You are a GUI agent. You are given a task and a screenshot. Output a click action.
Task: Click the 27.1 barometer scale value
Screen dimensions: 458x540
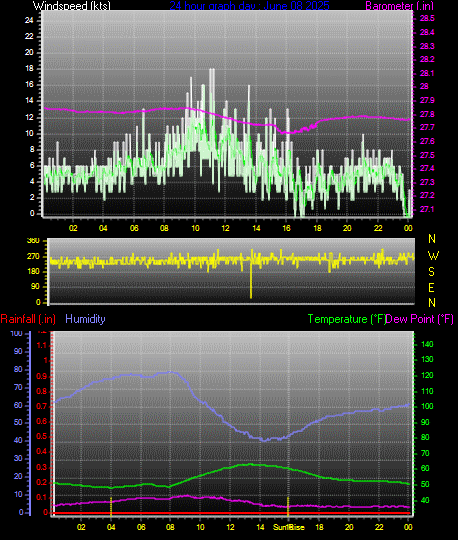[x=427, y=209]
